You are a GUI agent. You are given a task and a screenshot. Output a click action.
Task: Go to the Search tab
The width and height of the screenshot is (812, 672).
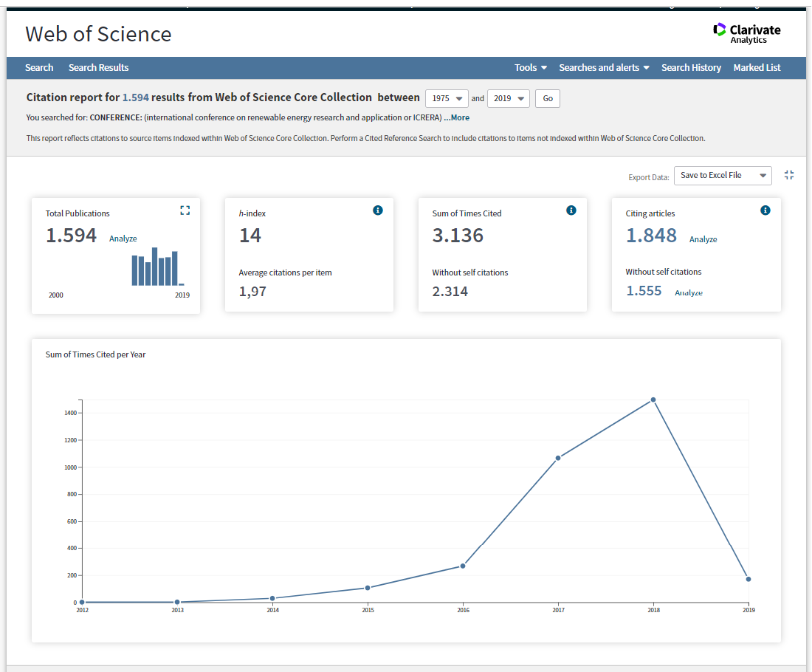tap(39, 68)
